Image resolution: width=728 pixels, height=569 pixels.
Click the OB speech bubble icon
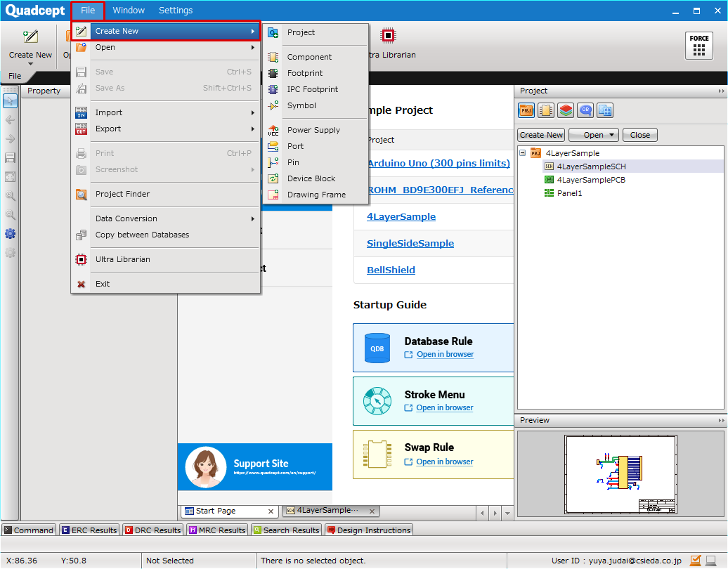585,110
